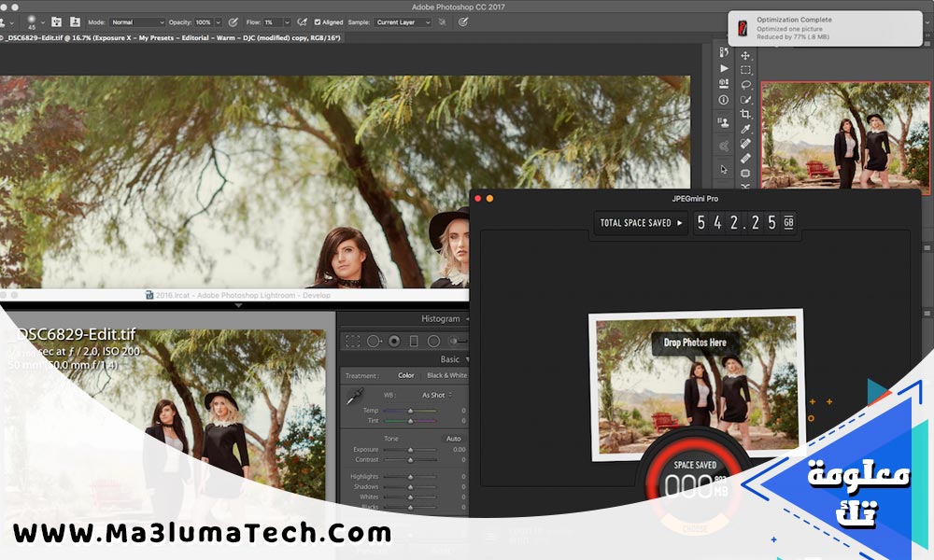This screenshot has height=560, width=934.
Task: Click Total Space Saved button in JPEGmini
Action: 640,223
